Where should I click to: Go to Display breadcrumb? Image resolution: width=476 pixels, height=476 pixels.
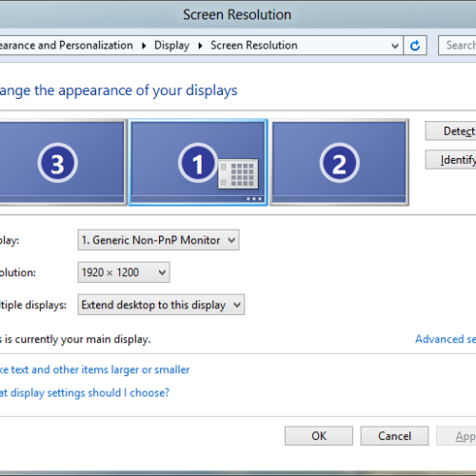point(171,46)
